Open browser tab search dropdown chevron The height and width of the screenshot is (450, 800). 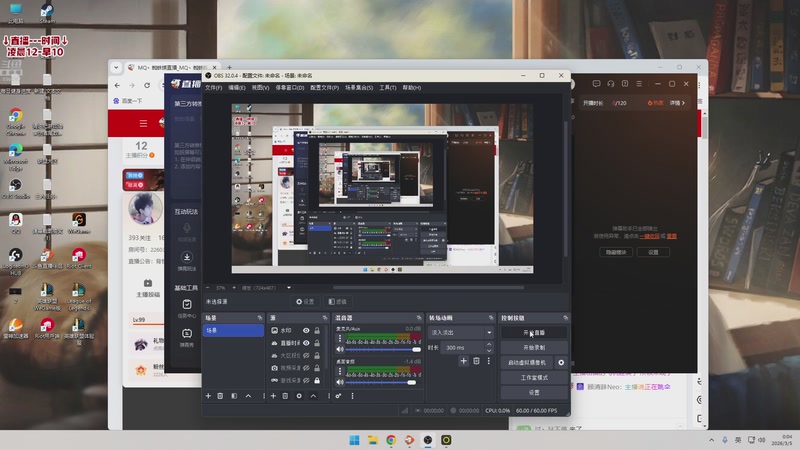tap(116, 67)
